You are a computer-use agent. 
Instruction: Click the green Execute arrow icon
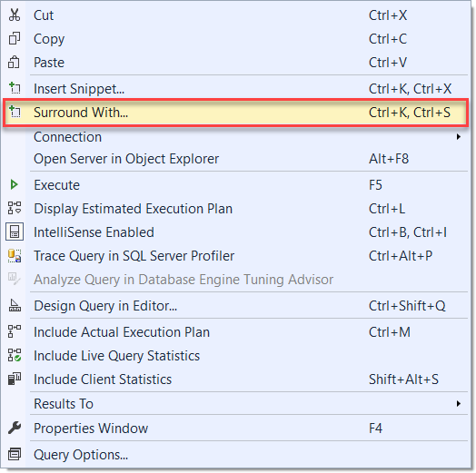coord(14,184)
